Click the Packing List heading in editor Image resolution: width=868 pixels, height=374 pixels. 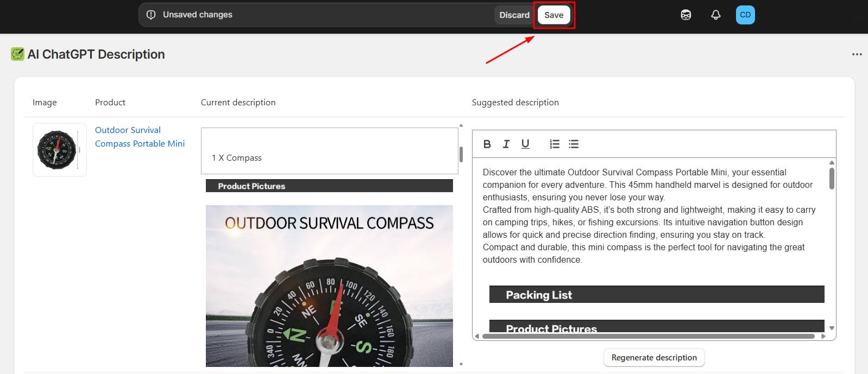(x=657, y=295)
